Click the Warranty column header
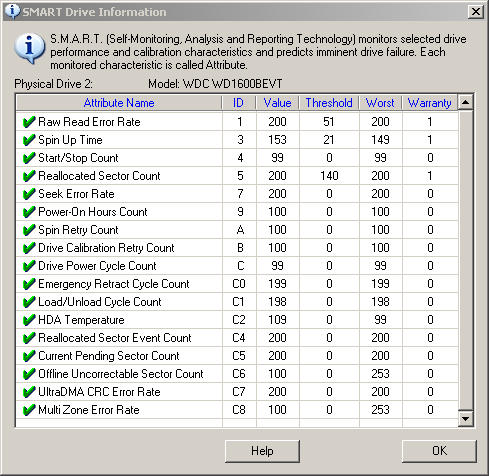 tap(430, 103)
